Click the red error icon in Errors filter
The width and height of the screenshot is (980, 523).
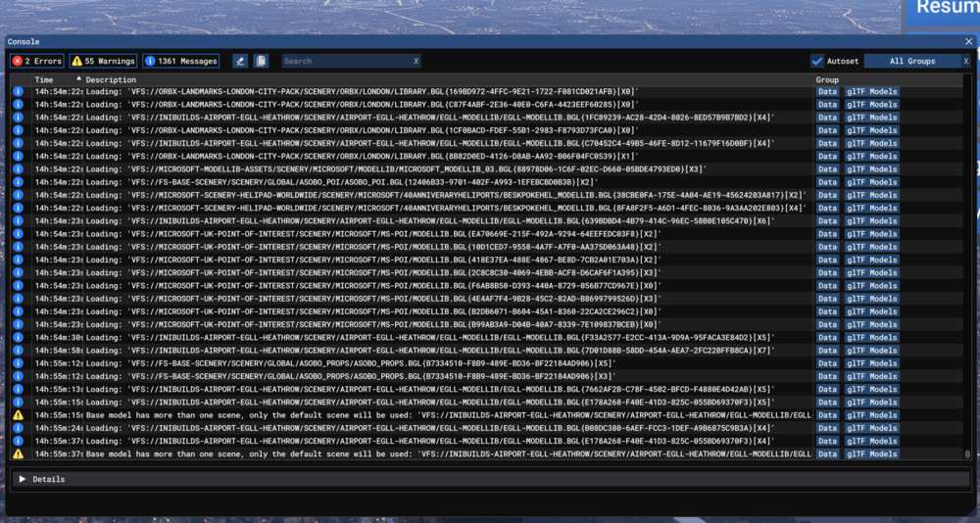[x=17, y=61]
